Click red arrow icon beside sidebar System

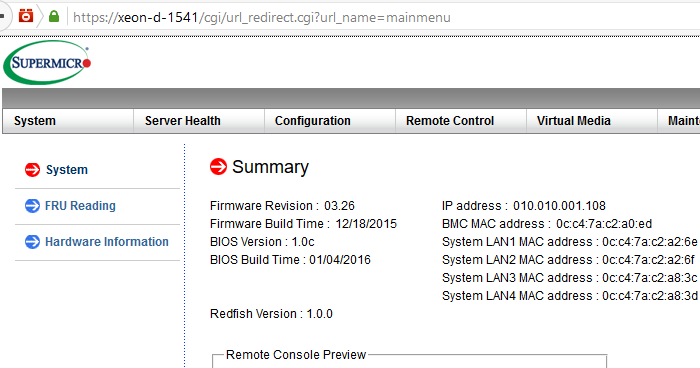point(33,170)
